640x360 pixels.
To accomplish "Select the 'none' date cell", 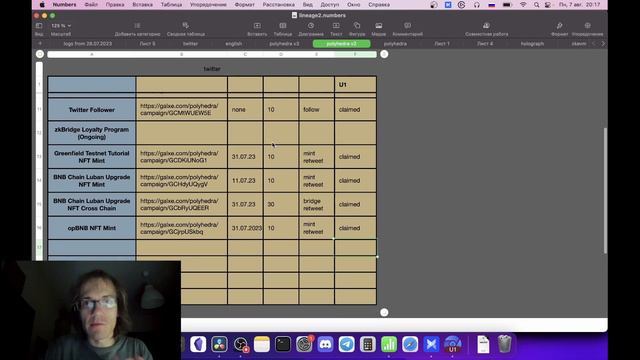I will 245,109.
